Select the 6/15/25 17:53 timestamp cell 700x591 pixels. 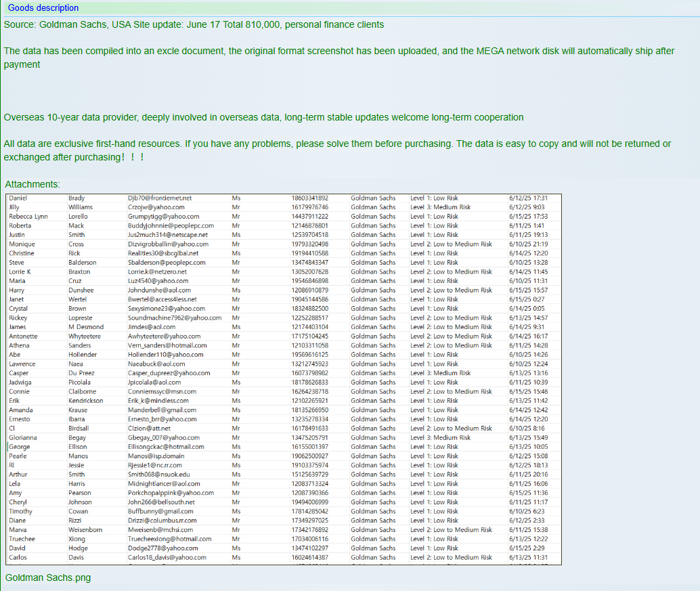[528, 217]
